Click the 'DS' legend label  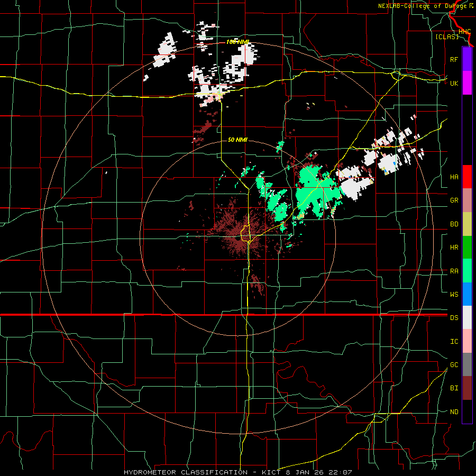click(454, 318)
